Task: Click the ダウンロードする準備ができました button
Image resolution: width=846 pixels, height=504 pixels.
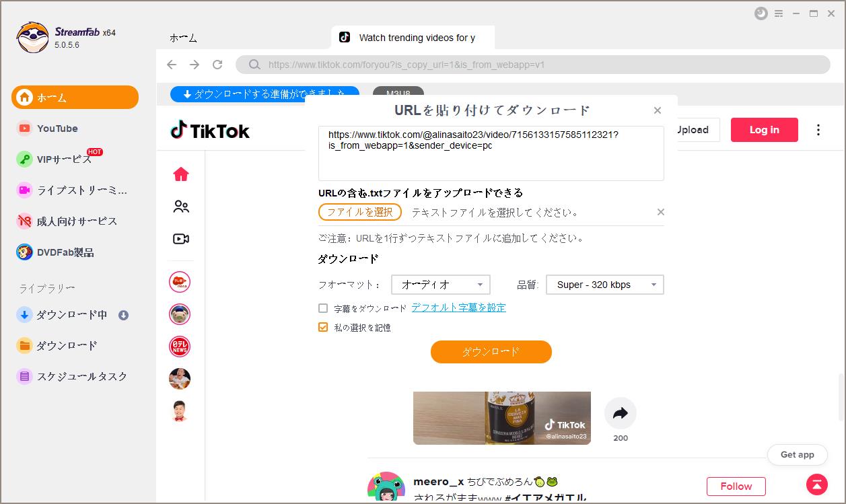Action: [265, 94]
